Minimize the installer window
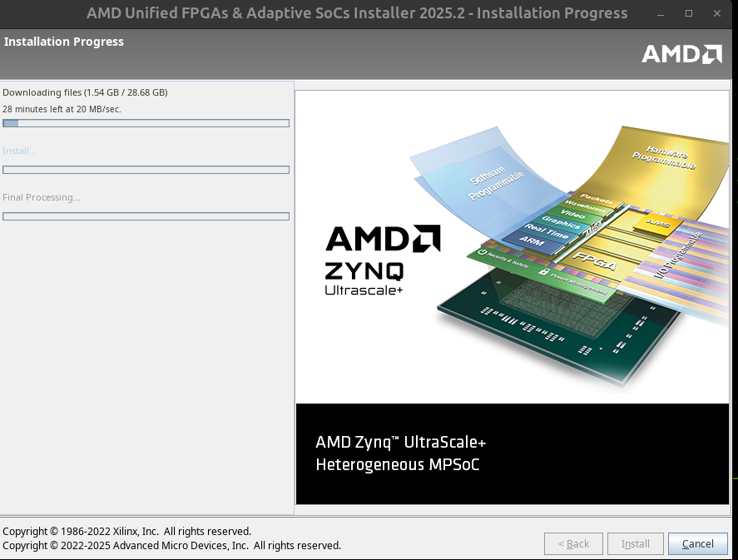This screenshot has width=738, height=560. (x=661, y=13)
